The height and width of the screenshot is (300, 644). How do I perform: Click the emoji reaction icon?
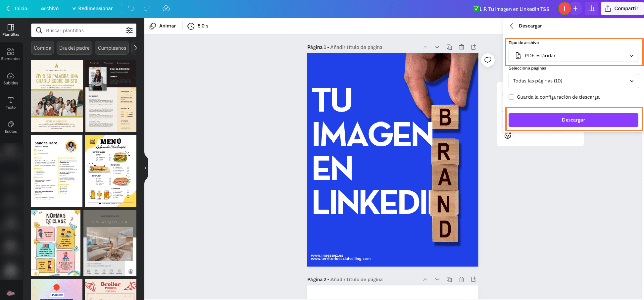[508, 136]
